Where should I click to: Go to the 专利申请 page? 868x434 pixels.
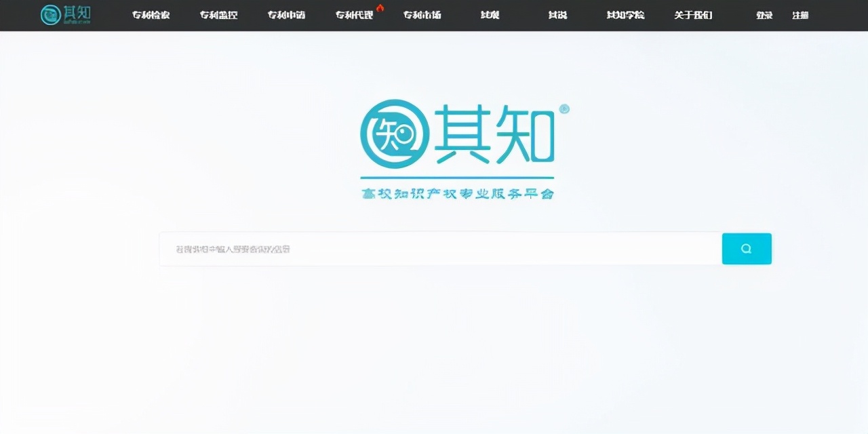[x=286, y=15]
